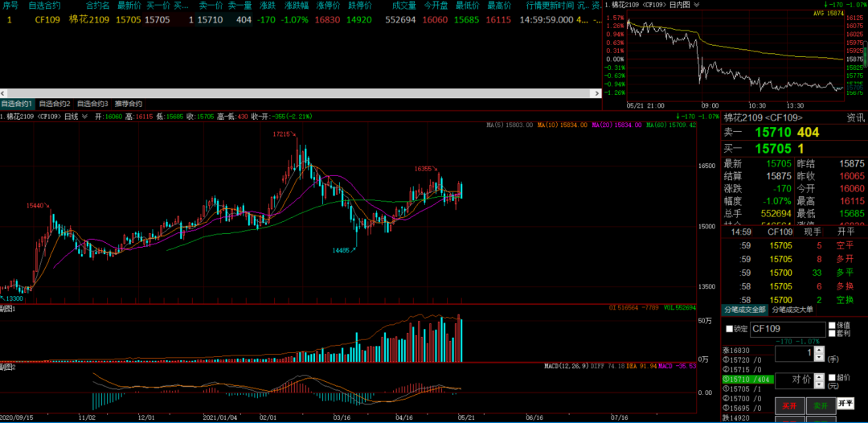The height and width of the screenshot is (423, 868).
Task: Sort by 涨跌幅 column header
Action: coord(297,6)
